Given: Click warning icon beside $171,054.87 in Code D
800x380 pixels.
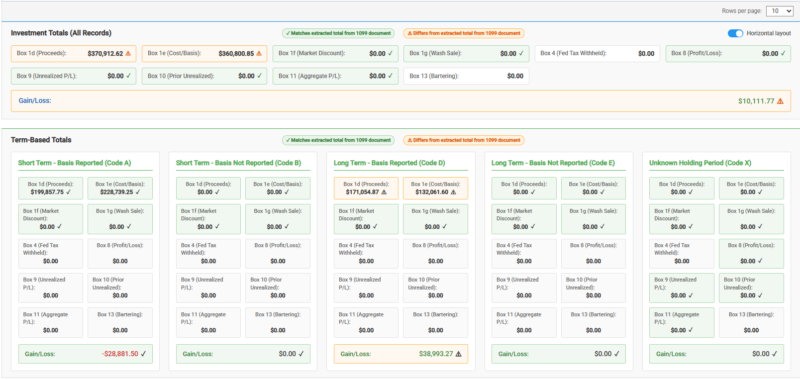Looking at the screenshot, I should 384,192.
